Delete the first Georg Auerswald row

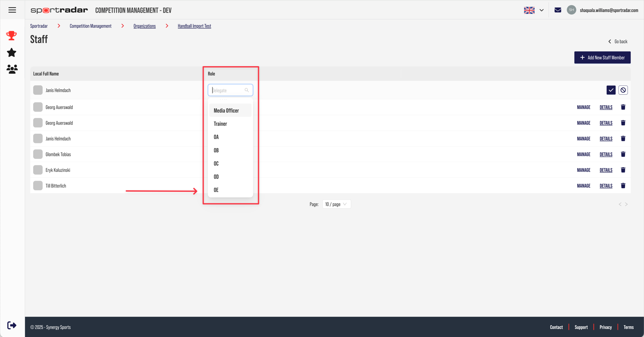click(x=623, y=107)
